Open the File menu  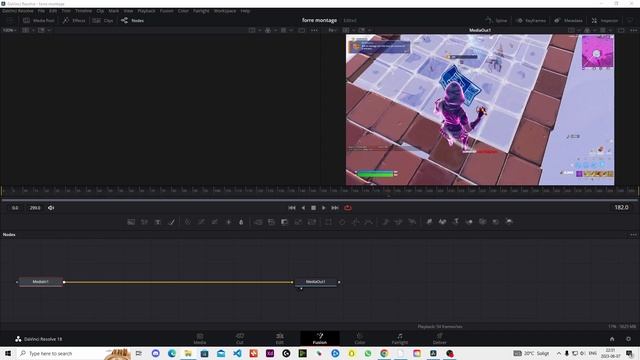click(x=41, y=11)
